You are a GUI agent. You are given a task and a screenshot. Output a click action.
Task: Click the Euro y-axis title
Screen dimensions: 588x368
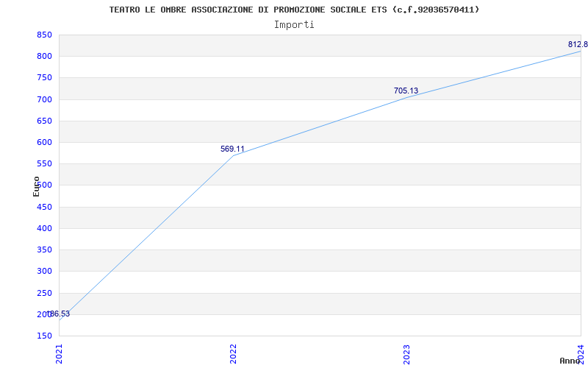[36, 186]
